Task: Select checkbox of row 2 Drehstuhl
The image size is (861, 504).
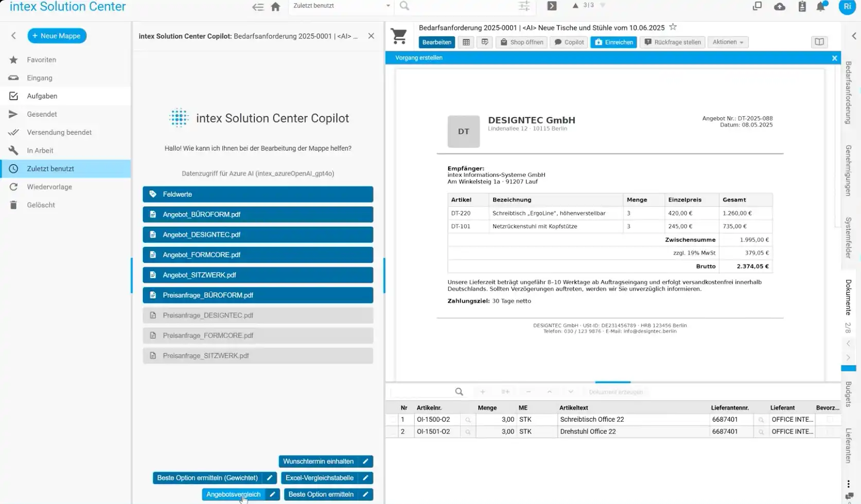Action: [x=393, y=432]
